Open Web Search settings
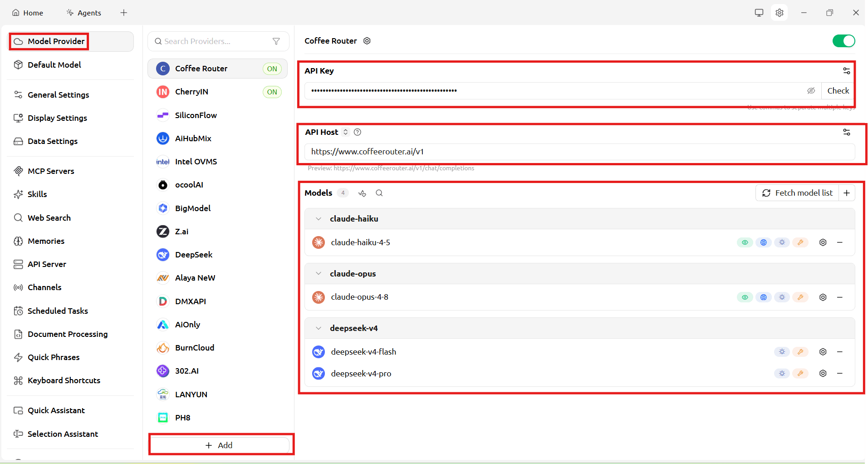This screenshot has height=464, width=868. [x=71, y=218]
